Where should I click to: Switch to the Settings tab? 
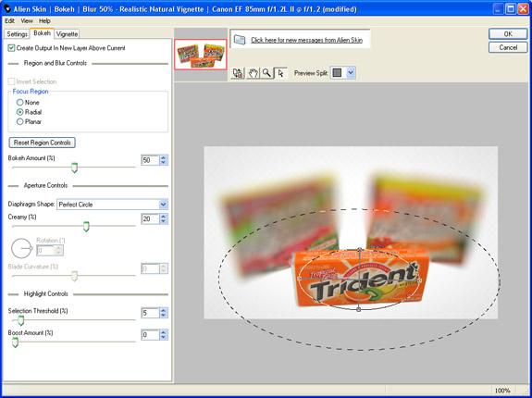17,34
